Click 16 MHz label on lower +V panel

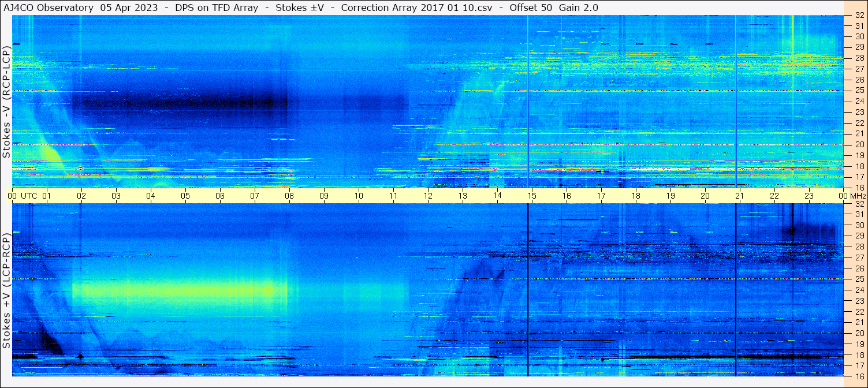pos(859,376)
